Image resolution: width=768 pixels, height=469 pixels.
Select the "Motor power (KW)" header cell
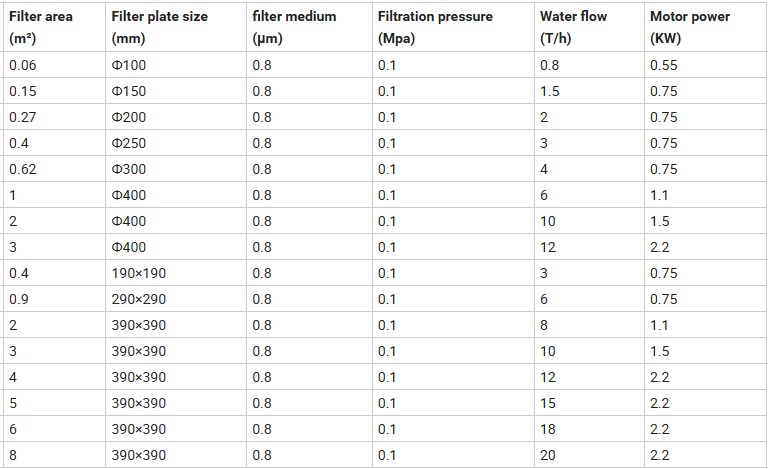(x=690, y=27)
